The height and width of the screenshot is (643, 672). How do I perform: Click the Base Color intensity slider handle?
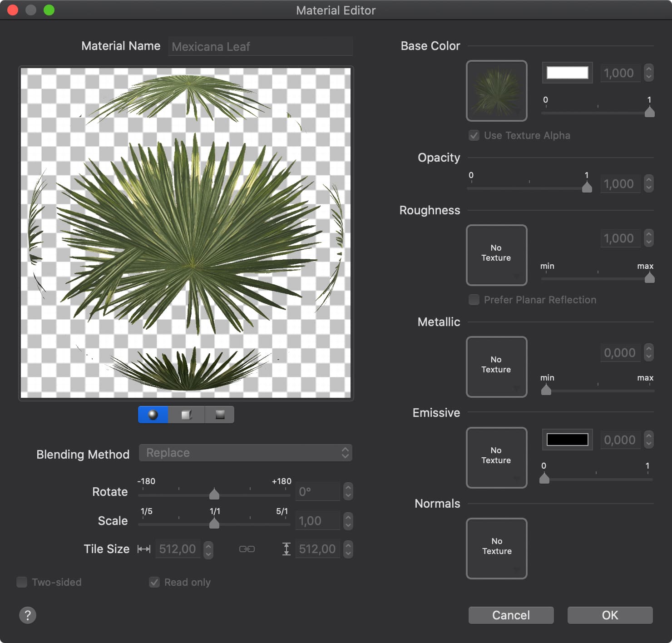click(x=650, y=112)
